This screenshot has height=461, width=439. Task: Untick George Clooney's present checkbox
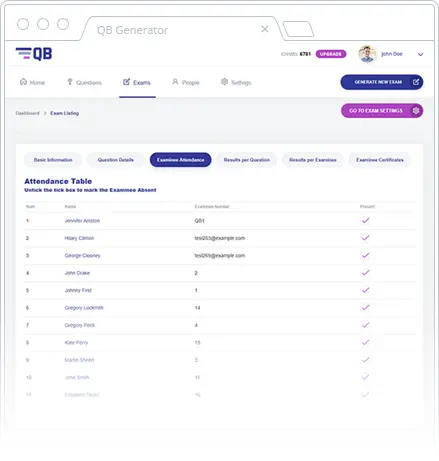coord(365,255)
